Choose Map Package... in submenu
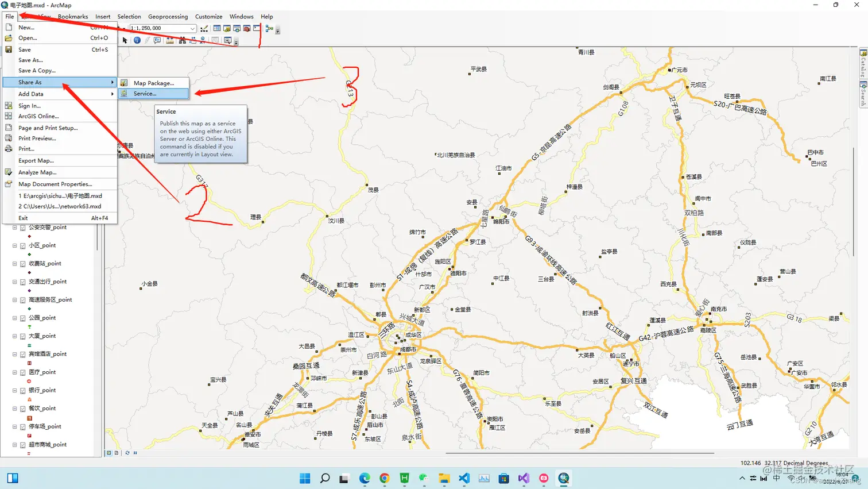Screen dimensions: 868x489 [153, 83]
